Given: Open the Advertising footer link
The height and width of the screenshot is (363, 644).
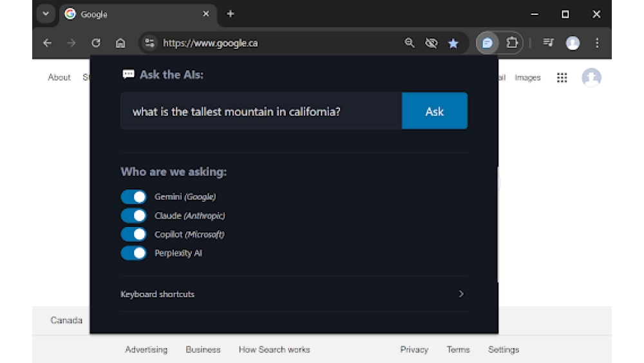Looking at the screenshot, I should click(x=146, y=349).
